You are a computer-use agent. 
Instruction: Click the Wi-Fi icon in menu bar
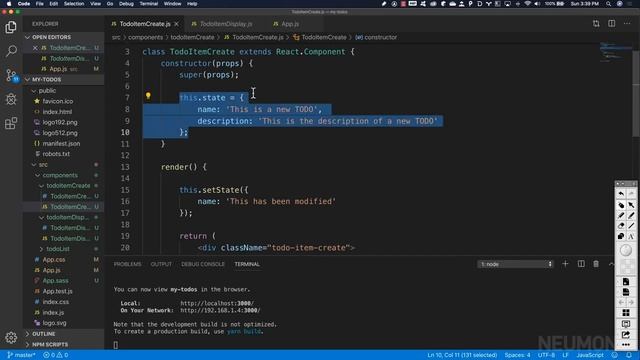click(x=527, y=4)
